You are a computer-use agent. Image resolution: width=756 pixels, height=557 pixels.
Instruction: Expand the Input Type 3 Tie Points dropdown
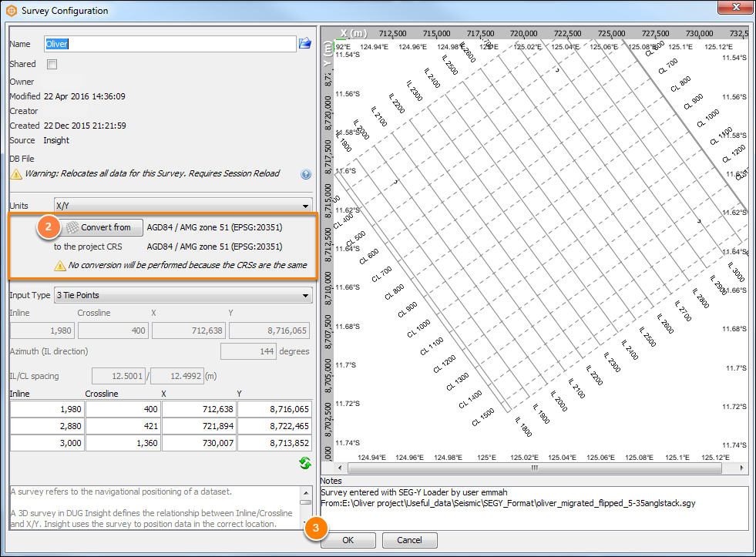click(183, 295)
